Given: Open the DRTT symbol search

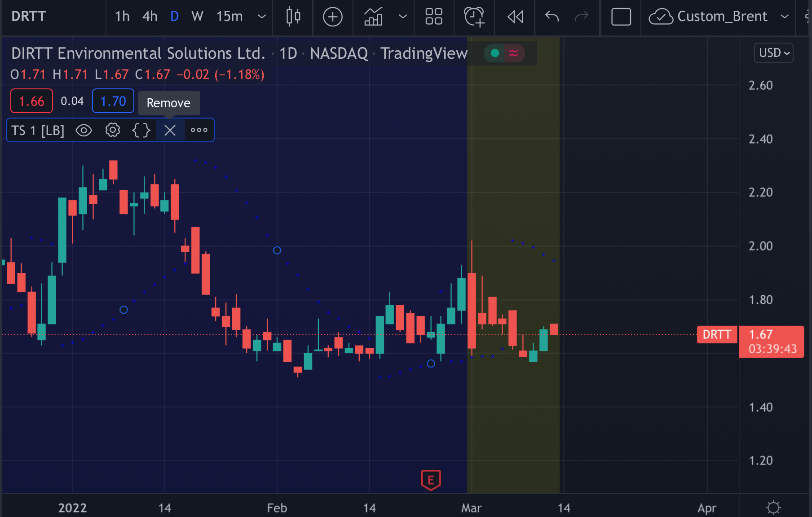Looking at the screenshot, I should coord(29,17).
